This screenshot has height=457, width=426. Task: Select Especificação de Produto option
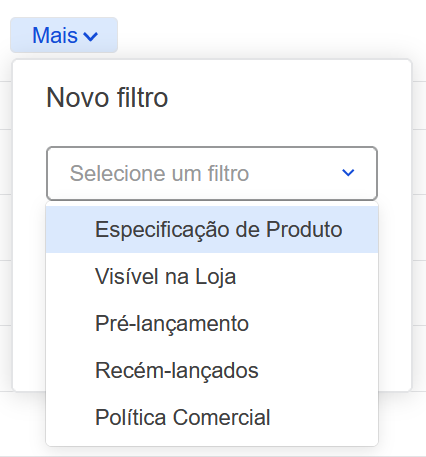(212, 229)
